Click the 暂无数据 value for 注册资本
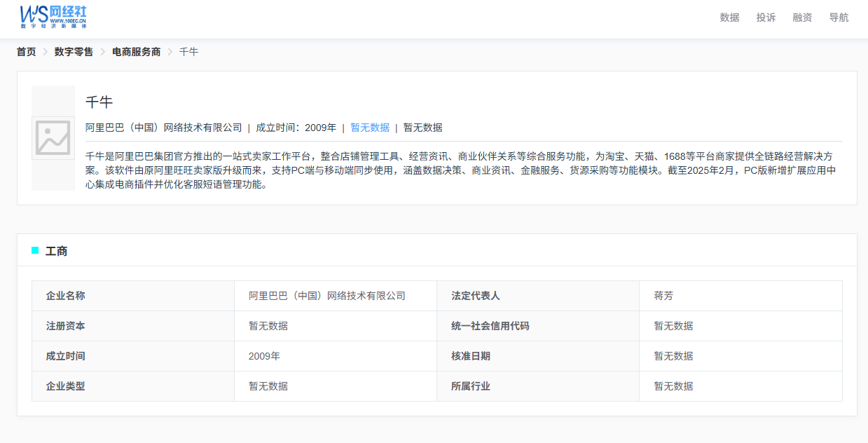Screen dimensions: 868x443 [268, 326]
